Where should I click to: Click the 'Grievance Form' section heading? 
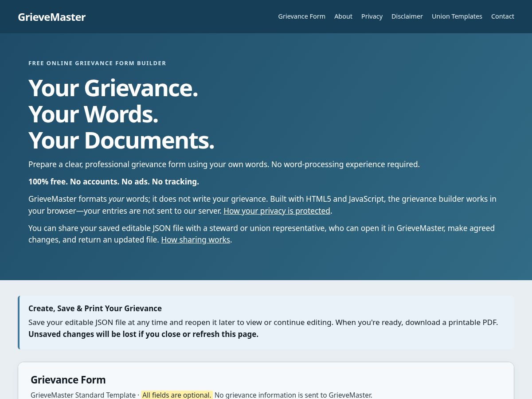tap(68, 380)
